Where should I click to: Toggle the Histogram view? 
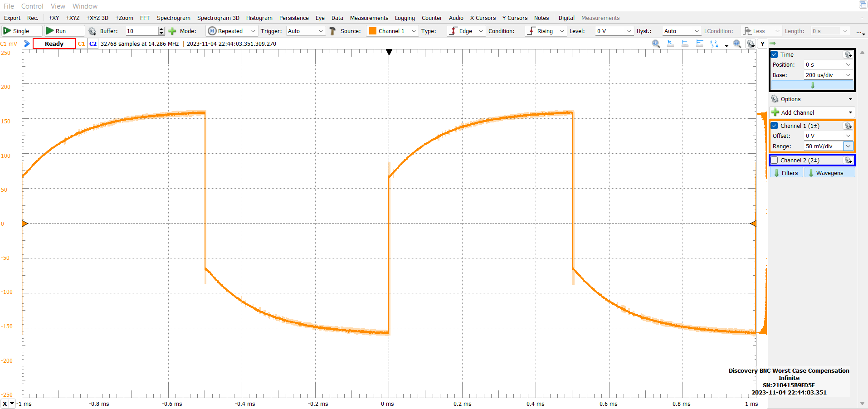(259, 18)
